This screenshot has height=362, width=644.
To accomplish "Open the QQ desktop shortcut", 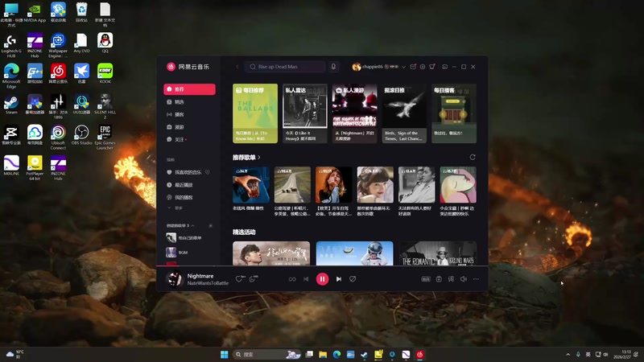I will [x=105, y=43].
